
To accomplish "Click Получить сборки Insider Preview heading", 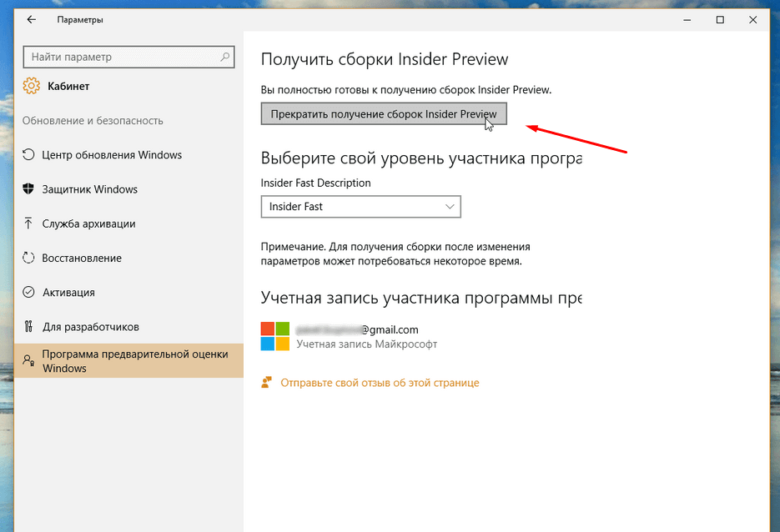I will tap(385, 59).
